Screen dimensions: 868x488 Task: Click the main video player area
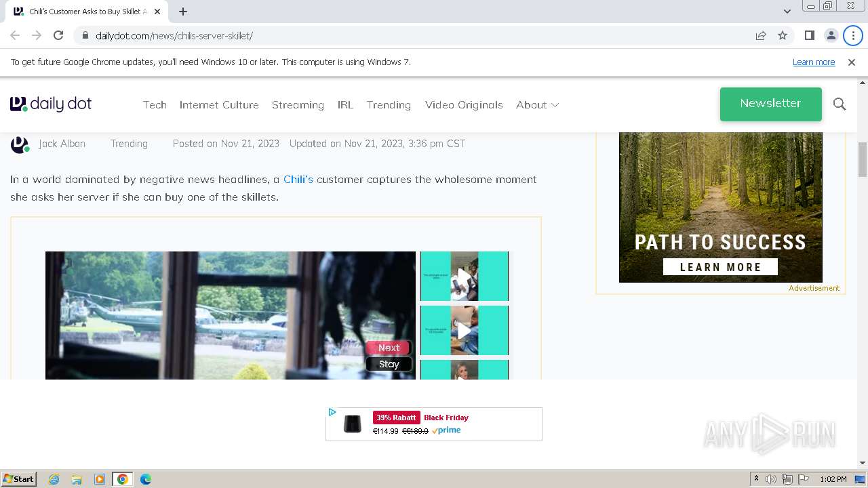click(x=231, y=315)
